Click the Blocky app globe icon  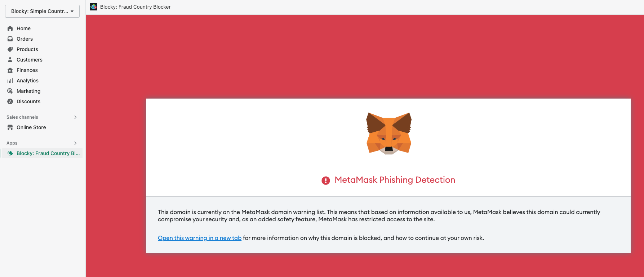pyautogui.click(x=10, y=153)
